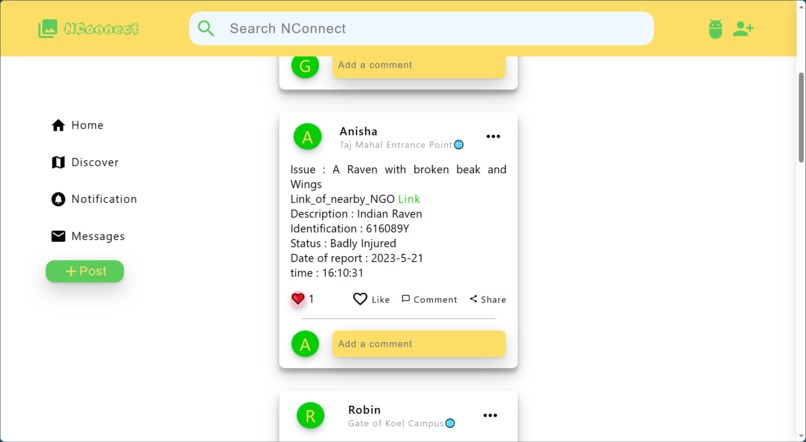
Task: Click the Share icon on Anisha's post
Action: click(x=473, y=299)
